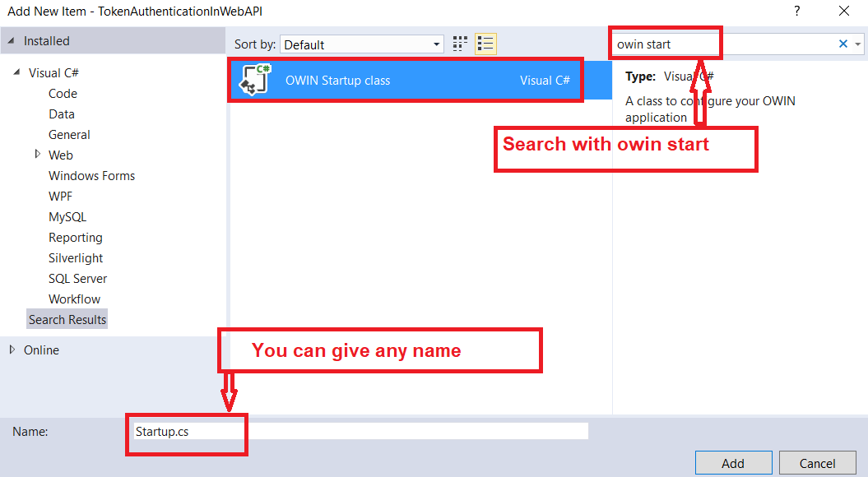Select the Visual C# tree node

click(x=53, y=72)
